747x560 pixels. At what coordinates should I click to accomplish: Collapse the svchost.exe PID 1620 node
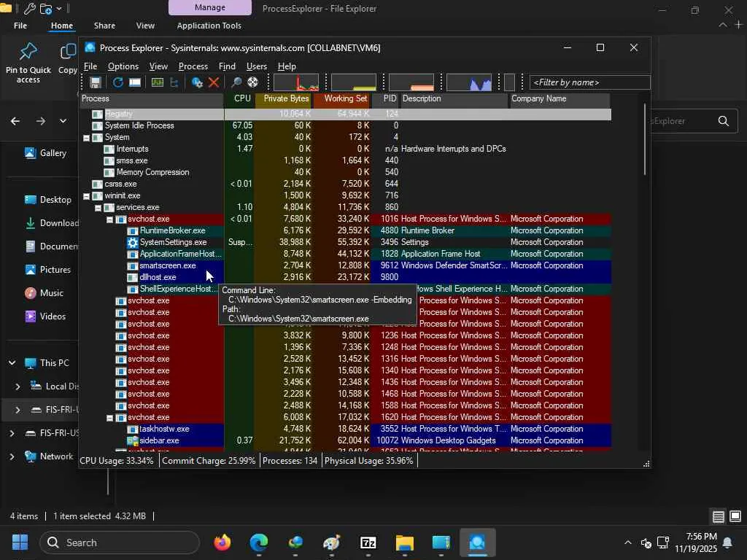pyautogui.click(x=109, y=418)
